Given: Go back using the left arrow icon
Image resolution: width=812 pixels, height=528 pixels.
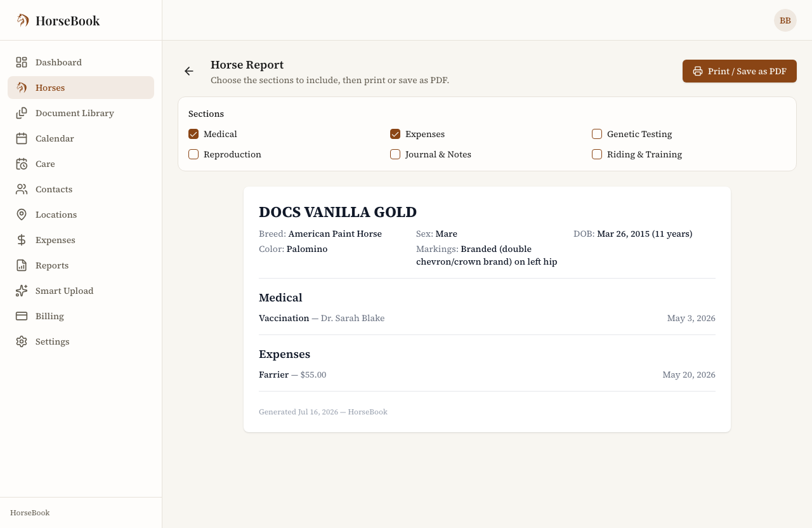Looking at the screenshot, I should tap(189, 71).
